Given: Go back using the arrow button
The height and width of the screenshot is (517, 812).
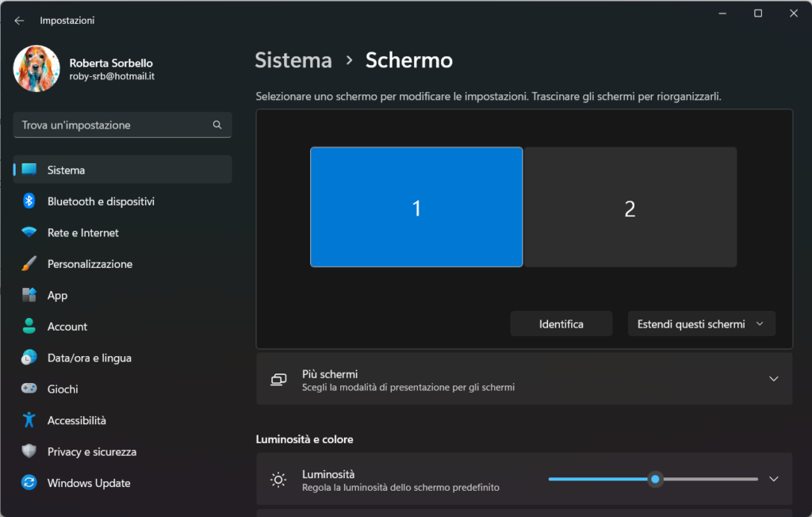Looking at the screenshot, I should point(19,21).
